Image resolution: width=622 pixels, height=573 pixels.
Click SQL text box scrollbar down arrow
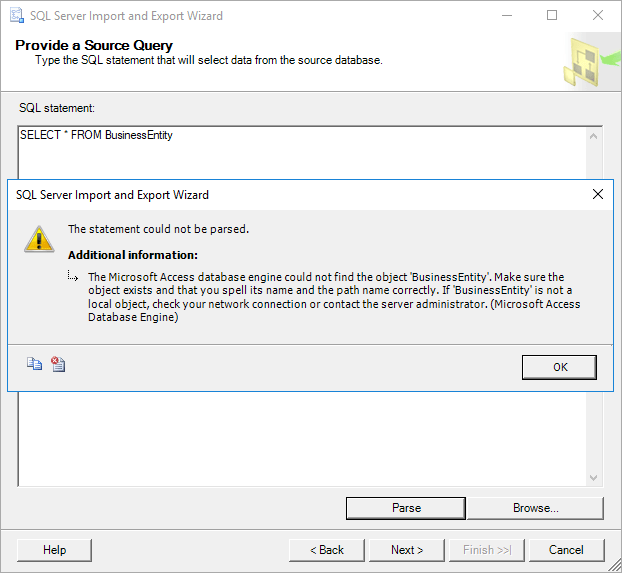(x=593, y=478)
